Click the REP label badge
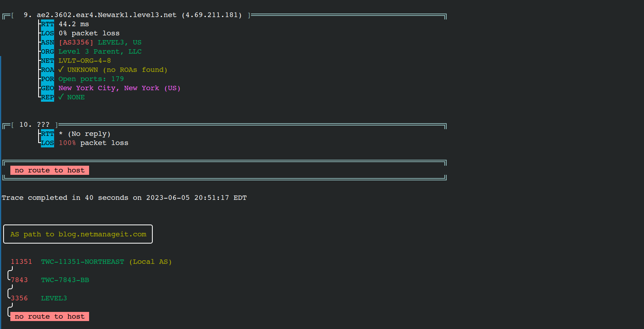The width and height of the screenshot is (644, 329). coord(47,97)
